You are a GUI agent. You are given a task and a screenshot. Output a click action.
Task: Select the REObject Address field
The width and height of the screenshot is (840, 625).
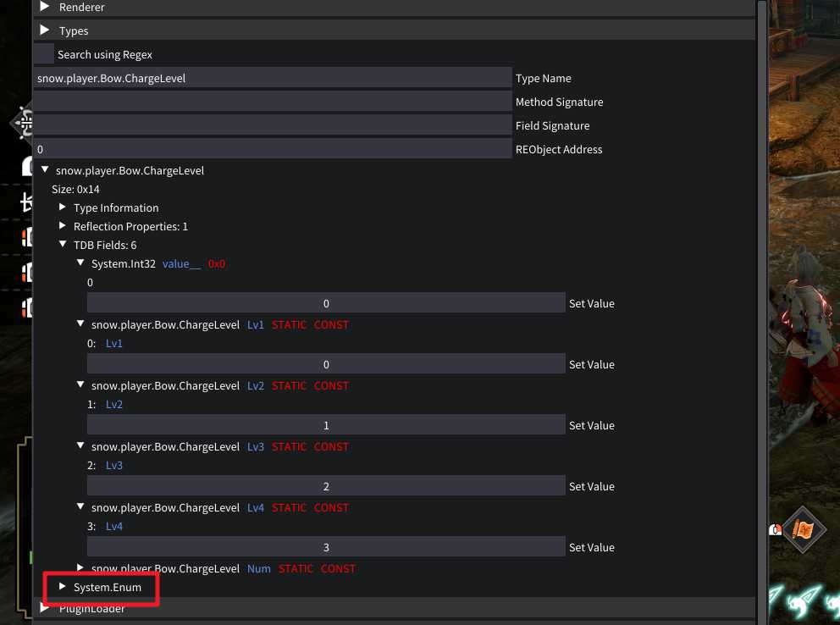(x=273, y=149)
